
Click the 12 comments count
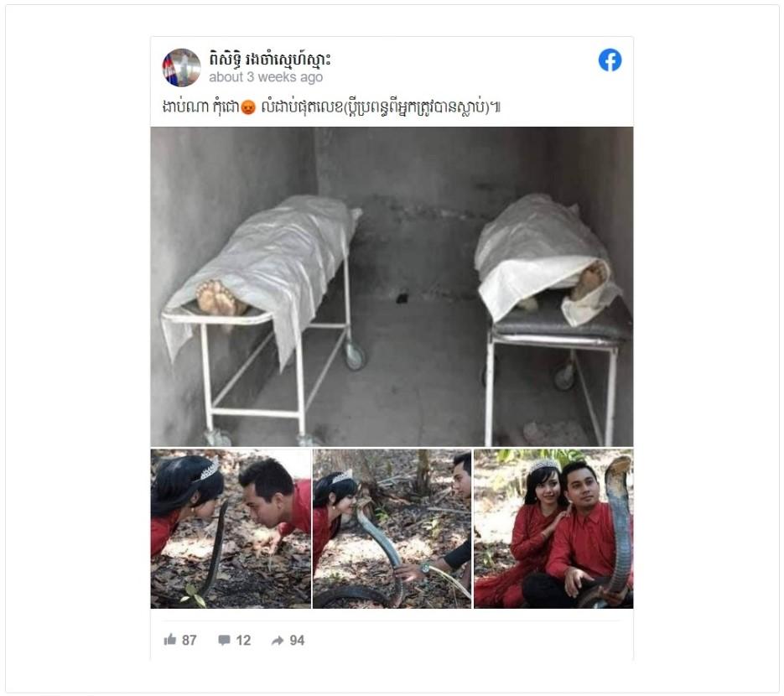[243, 640]
